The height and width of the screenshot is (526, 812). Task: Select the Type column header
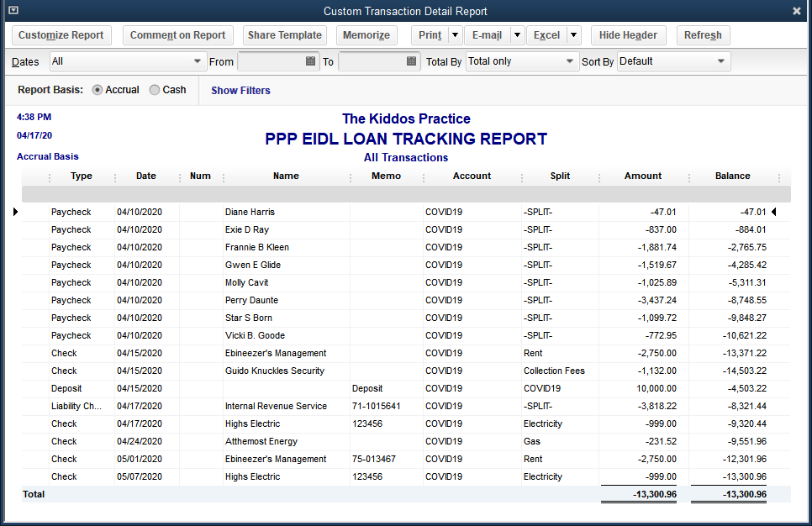coord(82,176)
